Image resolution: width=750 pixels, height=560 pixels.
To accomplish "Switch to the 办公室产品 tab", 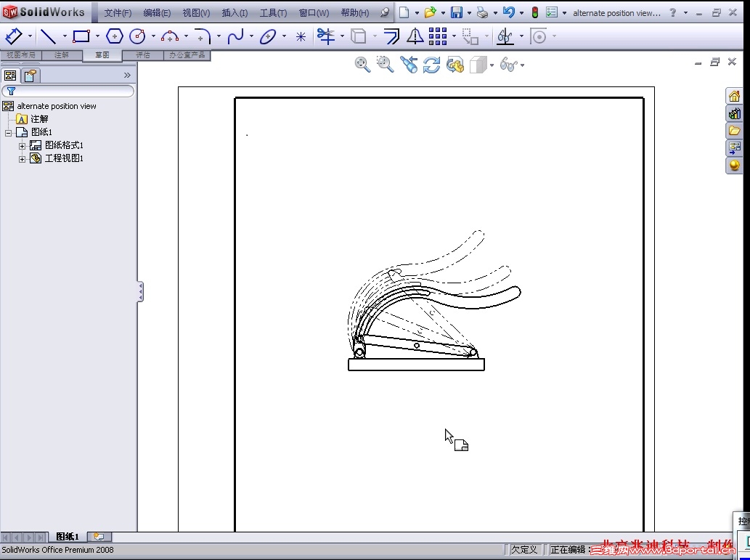I will point(187,55).
